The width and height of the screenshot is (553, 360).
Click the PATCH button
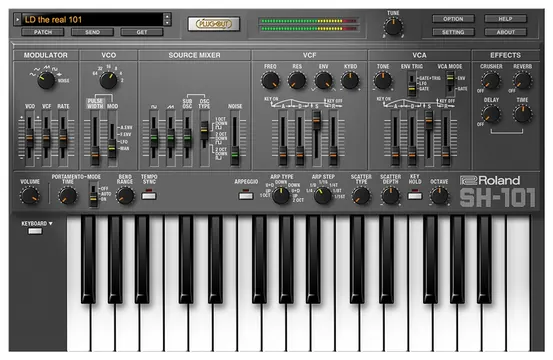pyautogui.click(x=43, y=32)
